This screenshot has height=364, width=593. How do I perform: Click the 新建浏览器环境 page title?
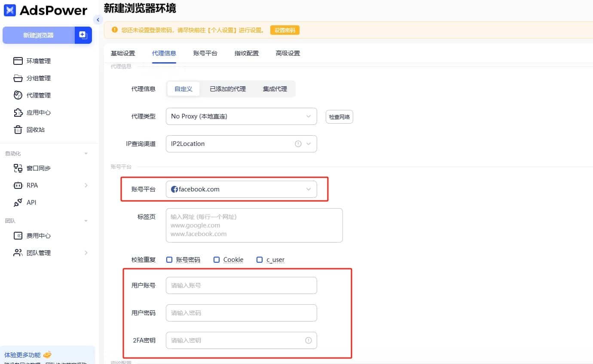click(140, 8)
